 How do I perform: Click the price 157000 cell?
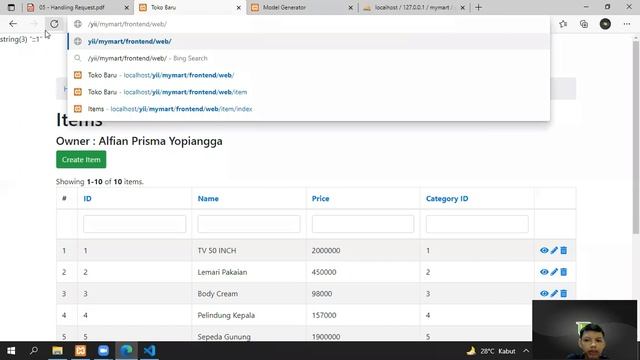click(363, 315)
